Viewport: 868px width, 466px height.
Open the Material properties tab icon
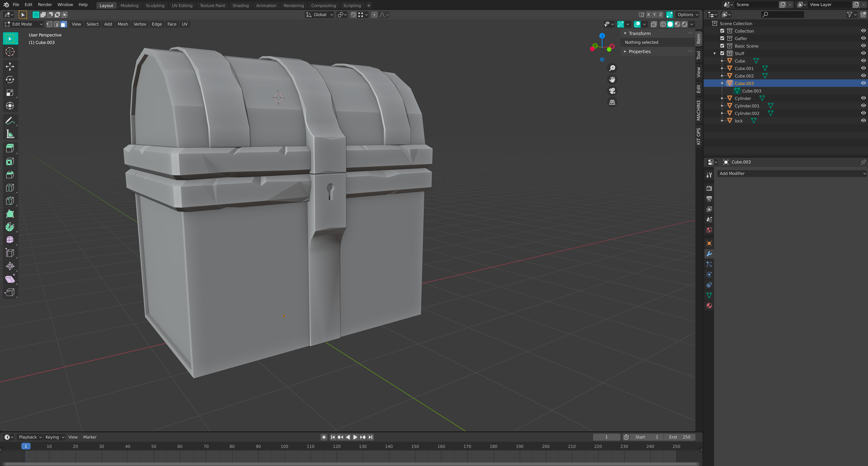[x=709, y=306]
